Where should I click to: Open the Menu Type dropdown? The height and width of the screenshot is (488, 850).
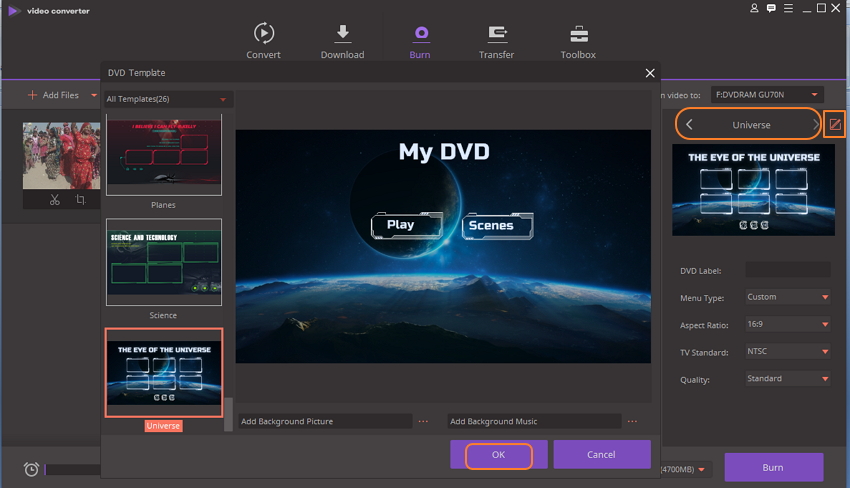[x=788, y=297]
